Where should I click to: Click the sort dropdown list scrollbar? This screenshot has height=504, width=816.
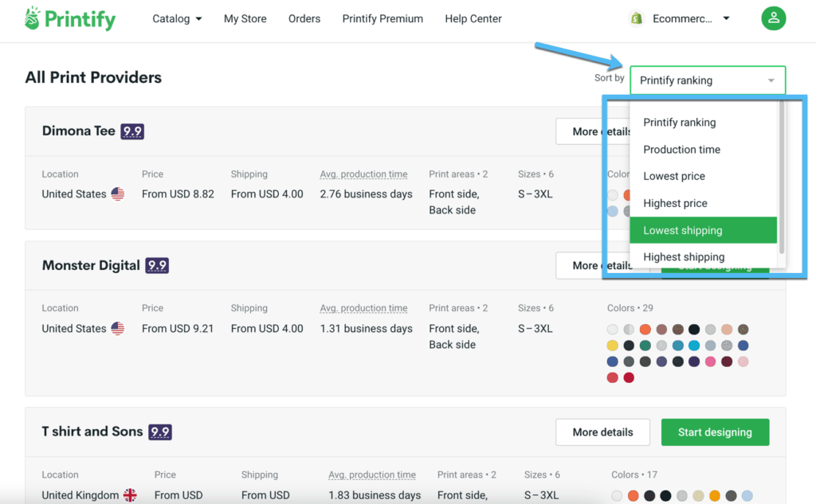pyautogui.click(x=781, y=178)
